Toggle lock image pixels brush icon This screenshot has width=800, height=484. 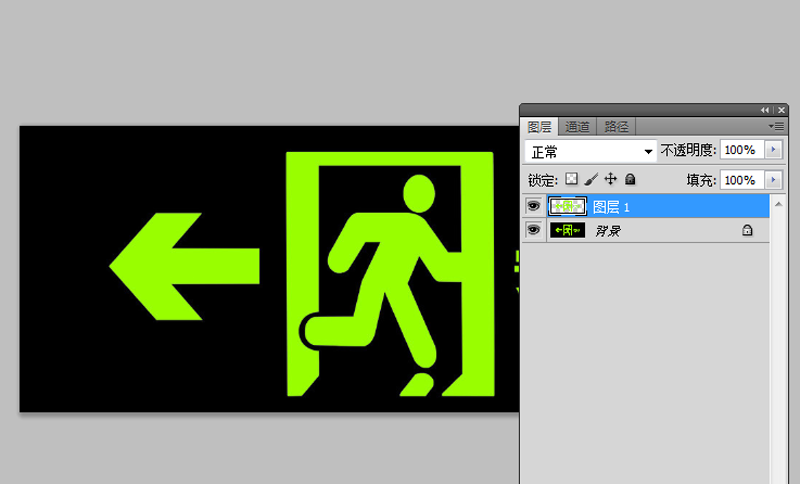pos(591,179)
